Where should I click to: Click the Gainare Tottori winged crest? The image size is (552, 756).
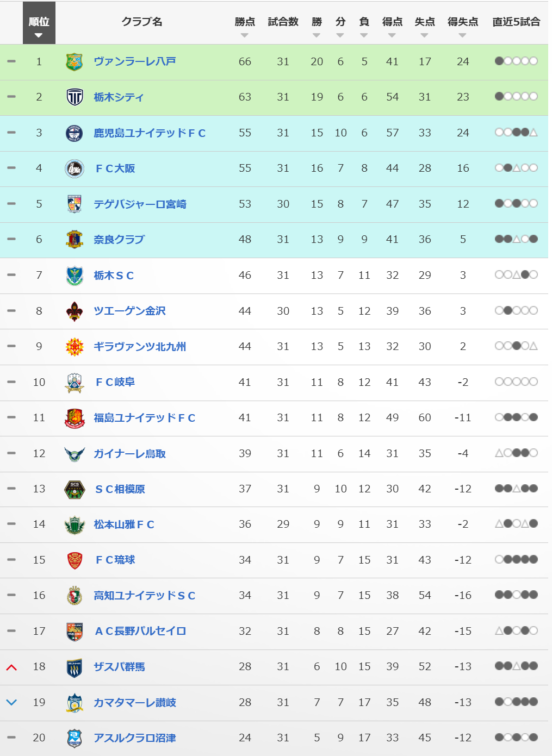coord(74,454)
